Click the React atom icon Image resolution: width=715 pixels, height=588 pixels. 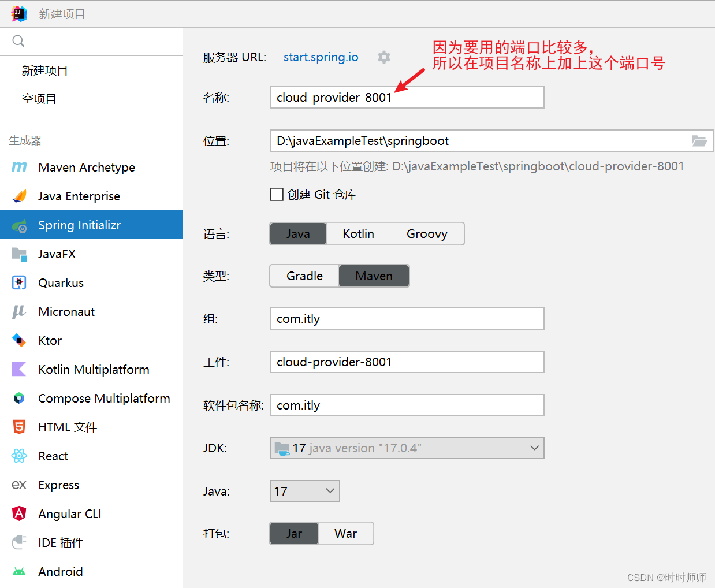tap(19, 456)
